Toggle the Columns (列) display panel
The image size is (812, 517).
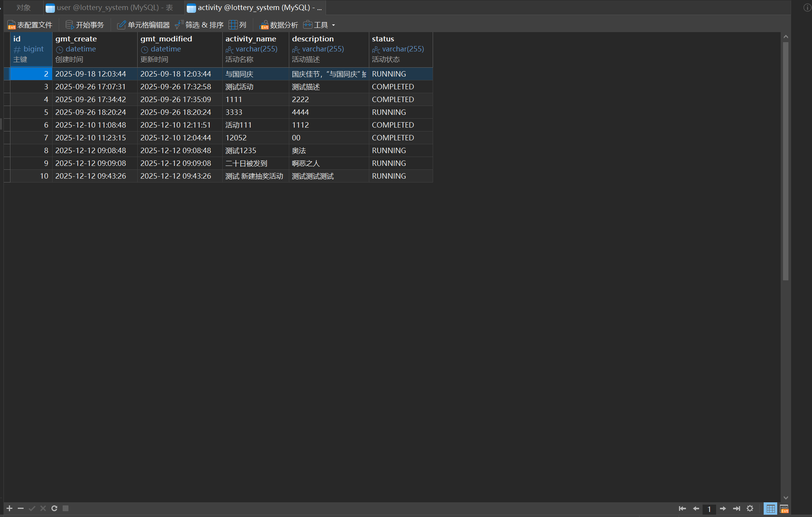point(238,25)
